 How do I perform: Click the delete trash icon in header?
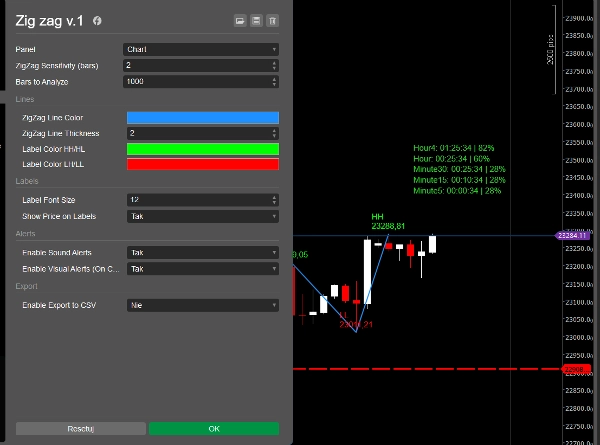[x=274, y=20]
